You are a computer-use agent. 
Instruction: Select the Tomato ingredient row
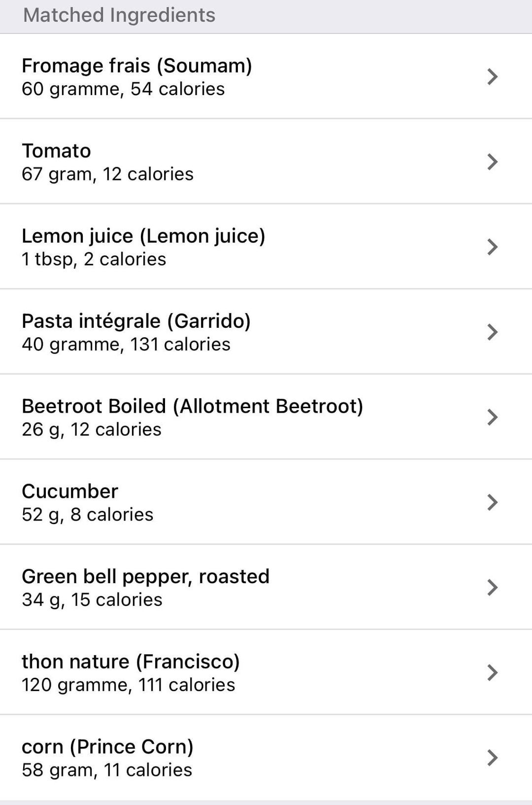pos(107,162)
